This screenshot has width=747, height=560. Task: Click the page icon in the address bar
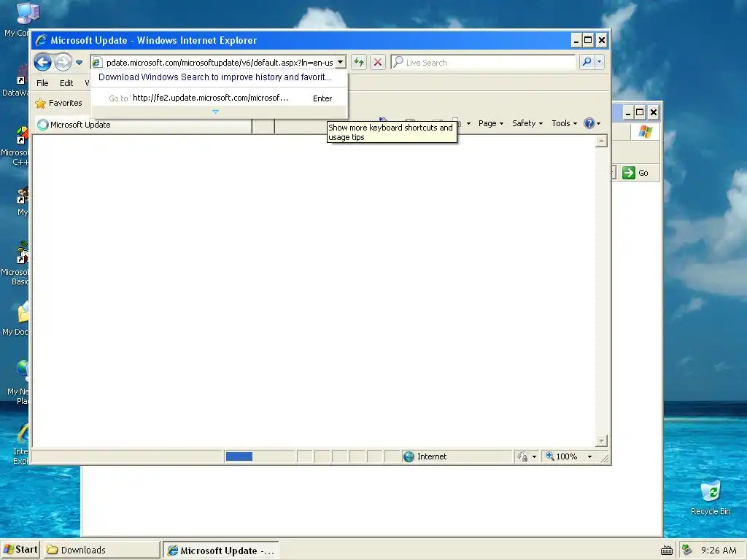pyautogui.click(x=97, y=63)
